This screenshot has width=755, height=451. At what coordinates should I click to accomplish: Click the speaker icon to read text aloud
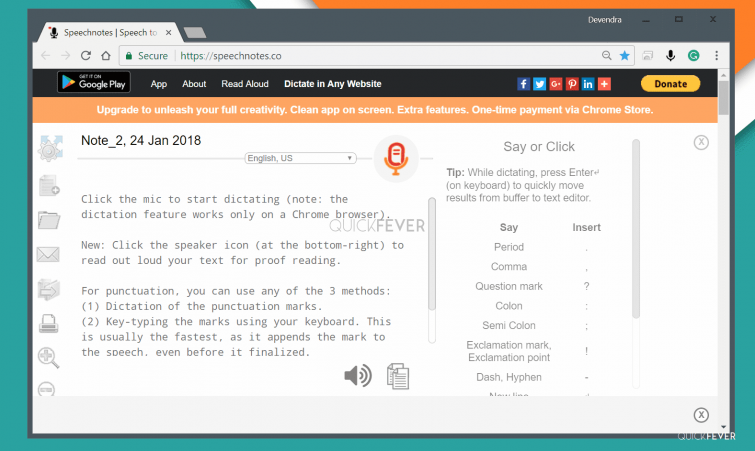point(357,375)
